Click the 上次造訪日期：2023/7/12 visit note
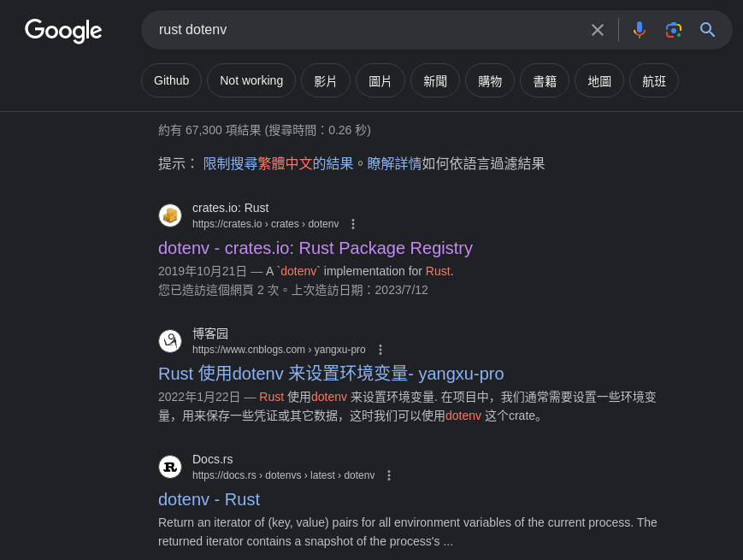 click(359, 290)
